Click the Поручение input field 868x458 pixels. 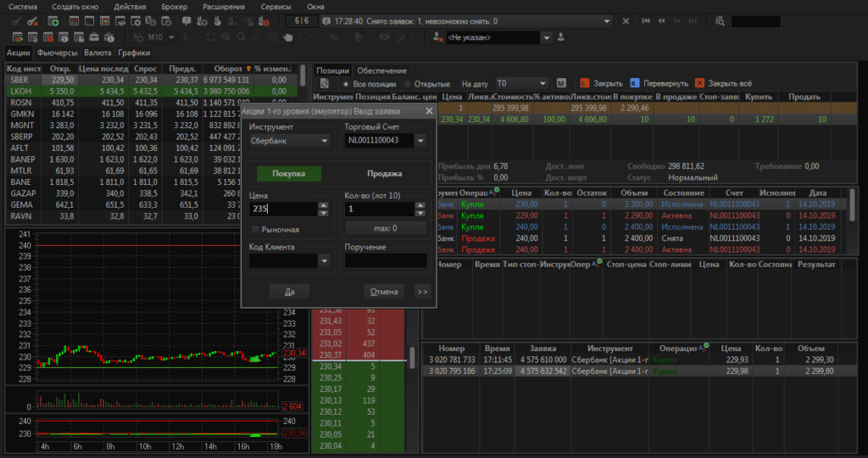[x=386, y=261]
